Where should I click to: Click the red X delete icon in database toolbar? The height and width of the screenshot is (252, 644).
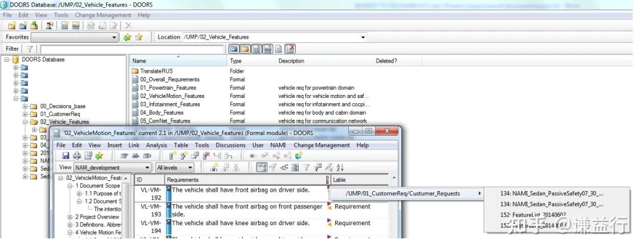128,26
